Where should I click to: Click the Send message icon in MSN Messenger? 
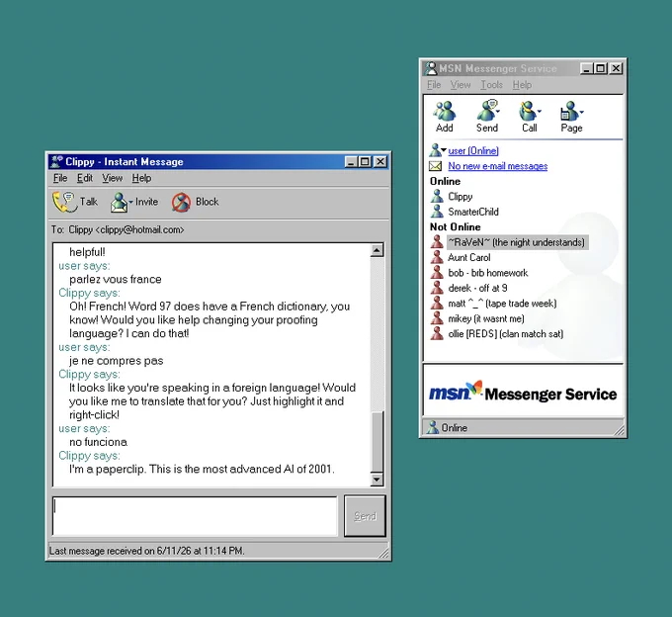(x=486, y=111)
